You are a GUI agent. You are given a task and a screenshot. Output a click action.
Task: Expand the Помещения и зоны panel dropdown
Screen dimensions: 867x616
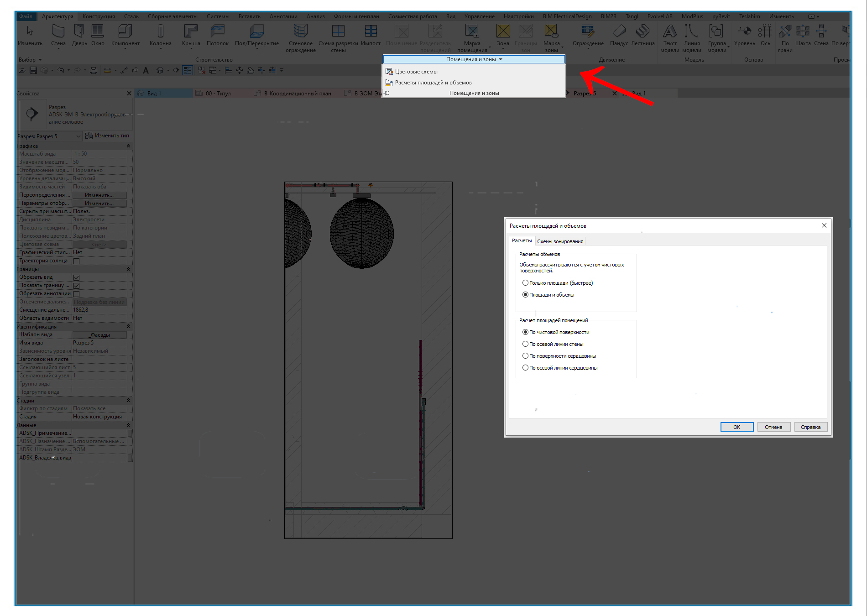[474, 59]
